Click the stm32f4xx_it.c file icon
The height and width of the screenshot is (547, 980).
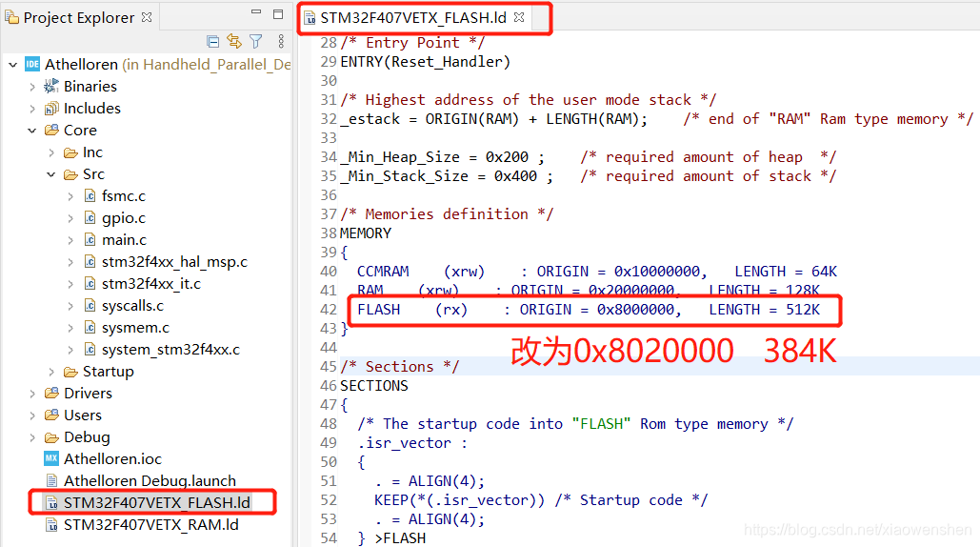pyautogui.click(x=90, y=284)
